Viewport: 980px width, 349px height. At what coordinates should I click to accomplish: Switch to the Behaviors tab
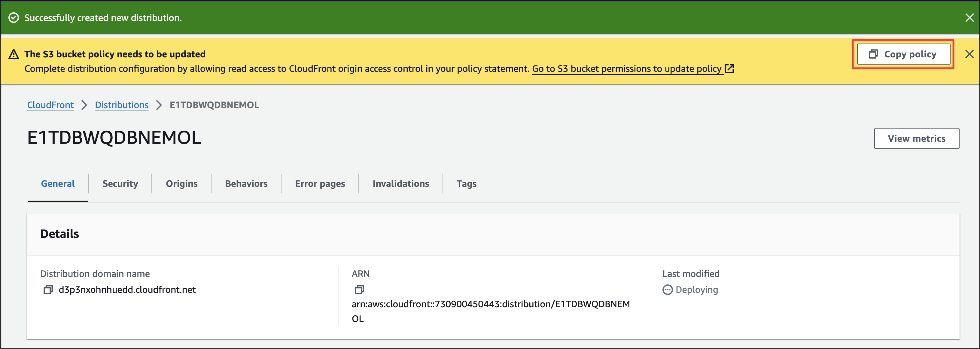(x=246, y=184)
